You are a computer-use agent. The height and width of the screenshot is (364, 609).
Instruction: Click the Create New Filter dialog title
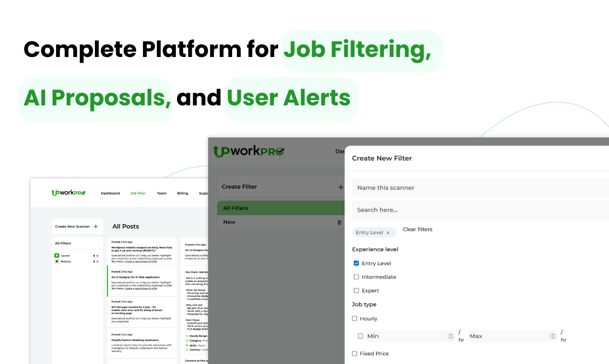[382, 158]
